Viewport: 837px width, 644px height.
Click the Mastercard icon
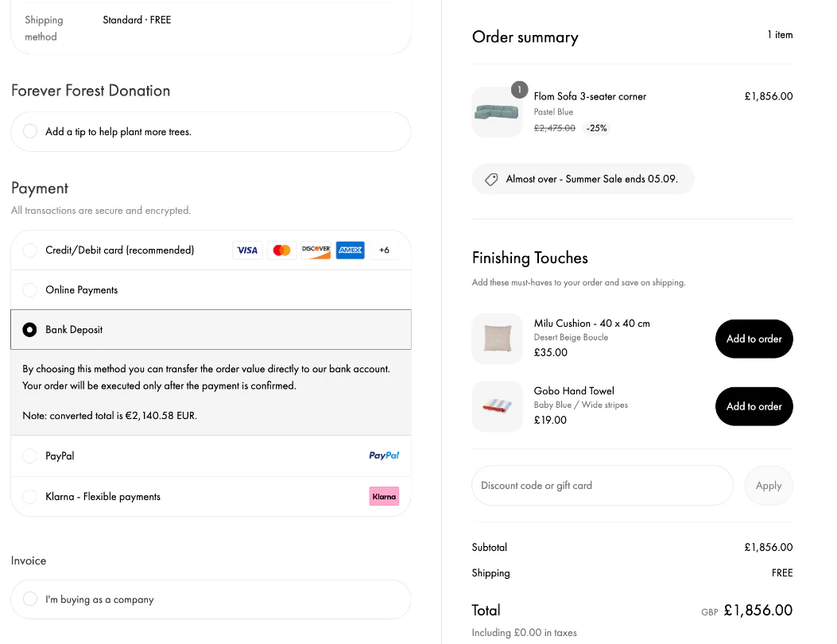click(x=281, y=250)
